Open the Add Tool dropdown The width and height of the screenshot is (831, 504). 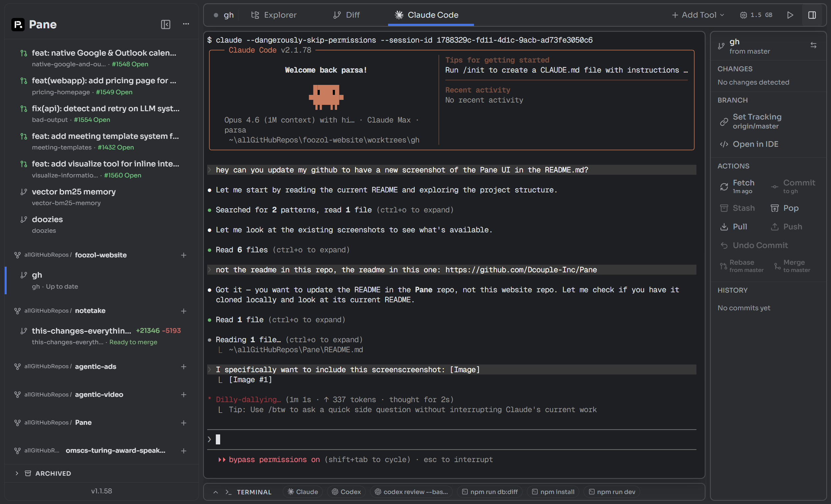tap(698, 15)
